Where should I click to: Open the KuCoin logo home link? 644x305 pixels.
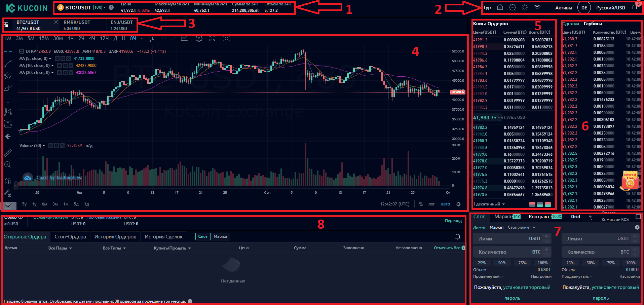click(x=27, y=8)
